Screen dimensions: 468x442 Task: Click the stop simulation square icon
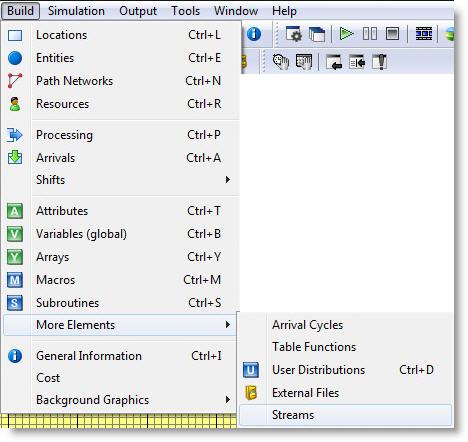point(392,34)
